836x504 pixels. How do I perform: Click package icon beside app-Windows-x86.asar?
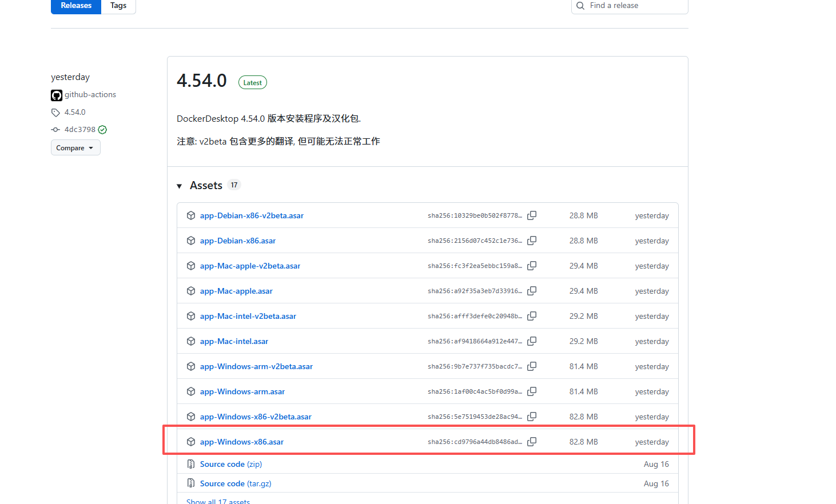tap(191, 442)
